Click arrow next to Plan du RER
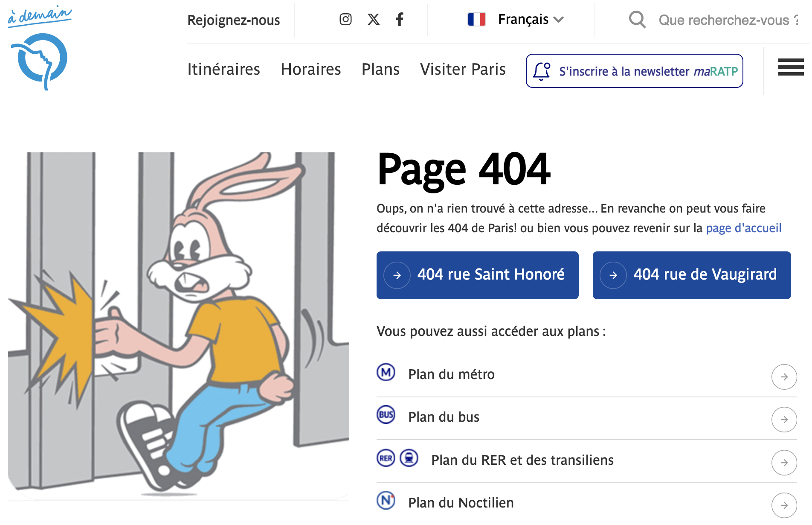 (784, 463)
